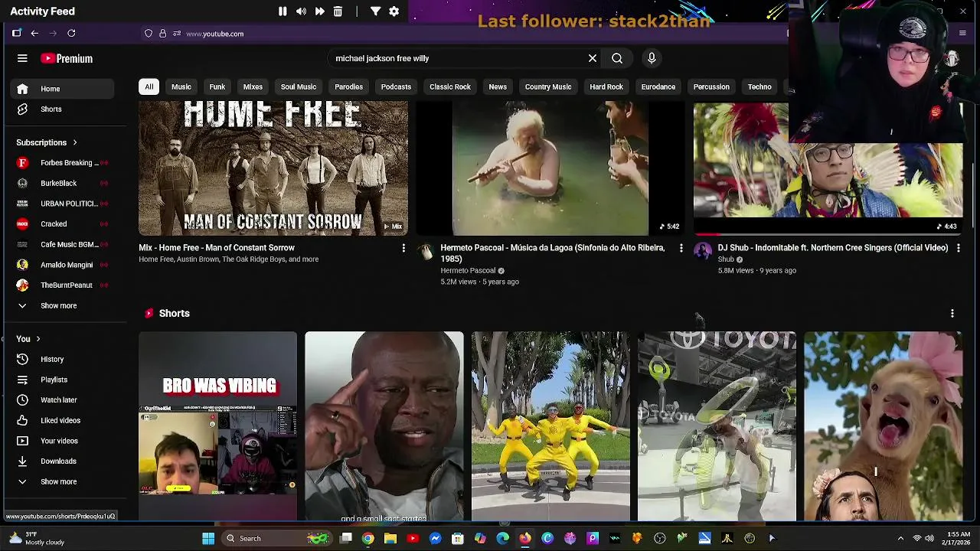This screenshot has height=551, width=980.
Task: Clear Activity Feed with the trash icon
Action: [338, 11]
